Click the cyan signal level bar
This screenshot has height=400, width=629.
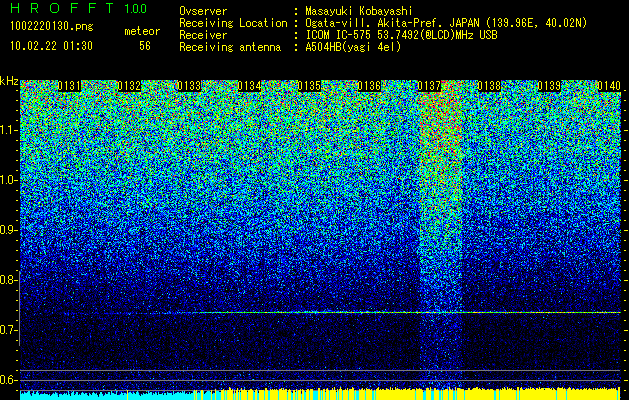(x=106, y=396)
